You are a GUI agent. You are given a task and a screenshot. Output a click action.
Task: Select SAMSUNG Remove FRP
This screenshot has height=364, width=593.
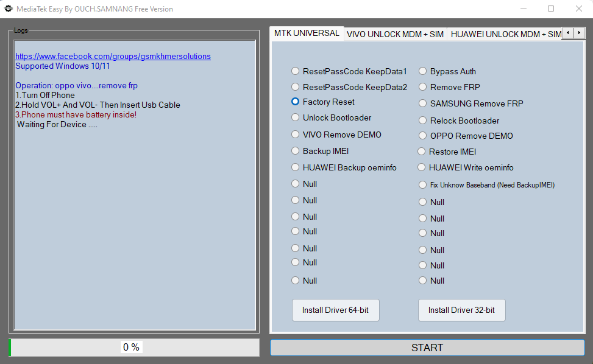[422, 103]
